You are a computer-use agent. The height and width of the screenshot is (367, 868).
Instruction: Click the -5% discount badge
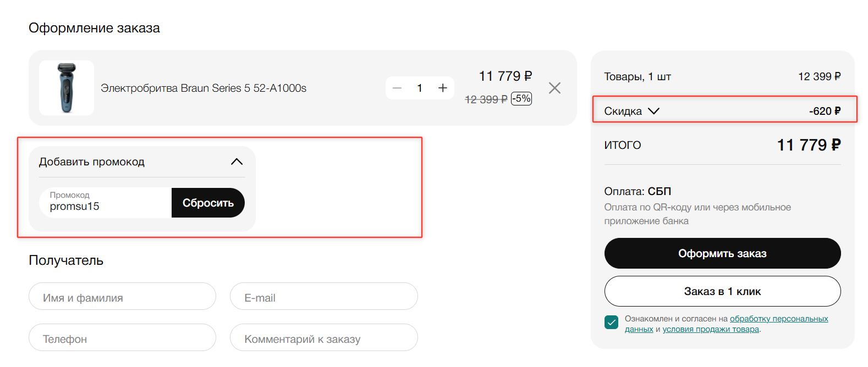pos(521,99)
